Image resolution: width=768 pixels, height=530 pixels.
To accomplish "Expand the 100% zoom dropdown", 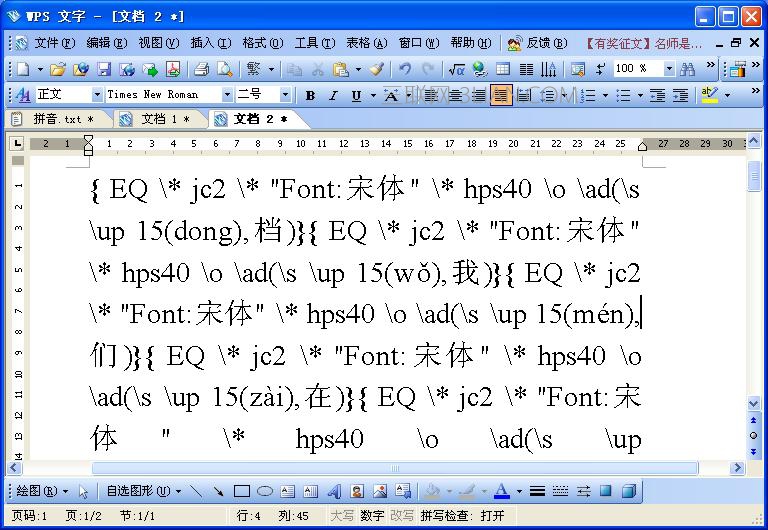I will [669, 69].
